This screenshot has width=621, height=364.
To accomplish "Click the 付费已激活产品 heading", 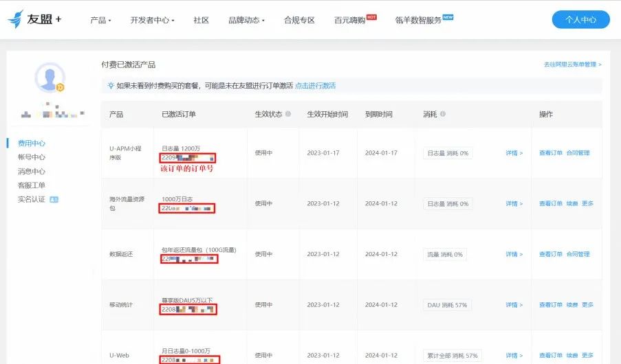I will pyautogui.click(x=129, y=65).
